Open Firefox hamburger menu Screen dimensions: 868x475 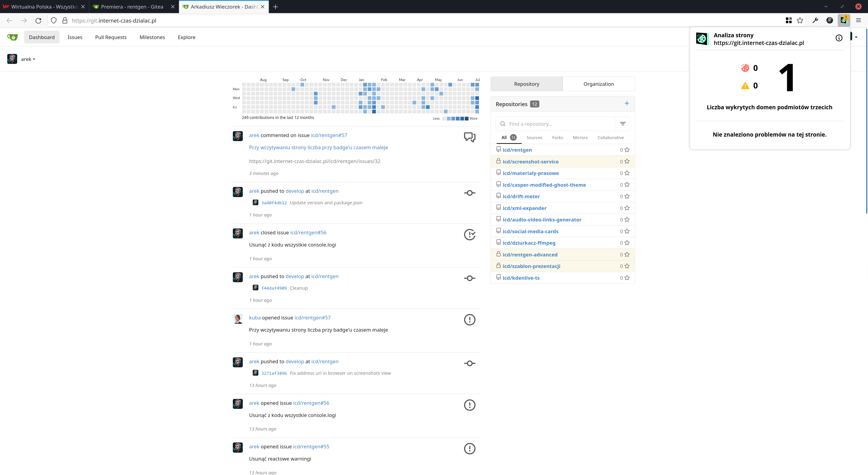tap(858, 21)
